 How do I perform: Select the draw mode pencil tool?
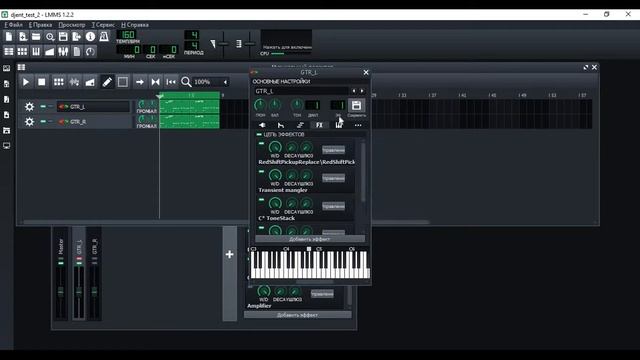click(107, 82)
